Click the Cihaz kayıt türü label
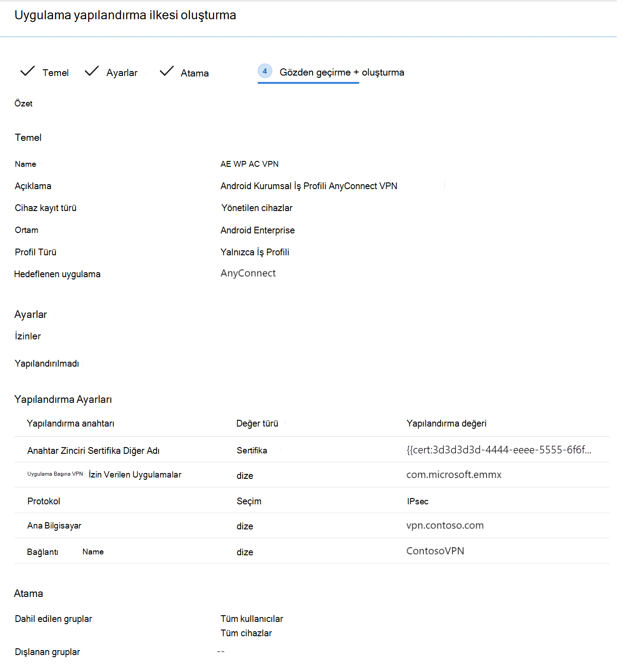This screenshot has height=672, width=629. click(x=46, y=208)
